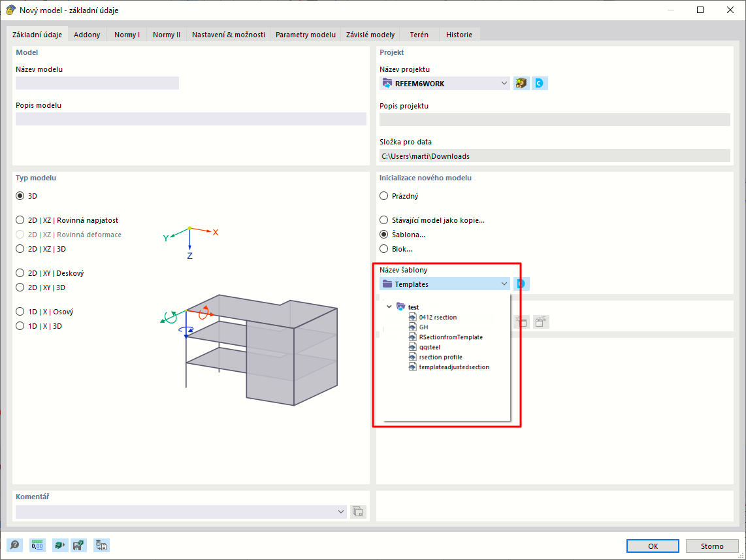
Task: Click grayed box-edit icon right of template list
Action: pyautogui.click(x=540, y=321)
